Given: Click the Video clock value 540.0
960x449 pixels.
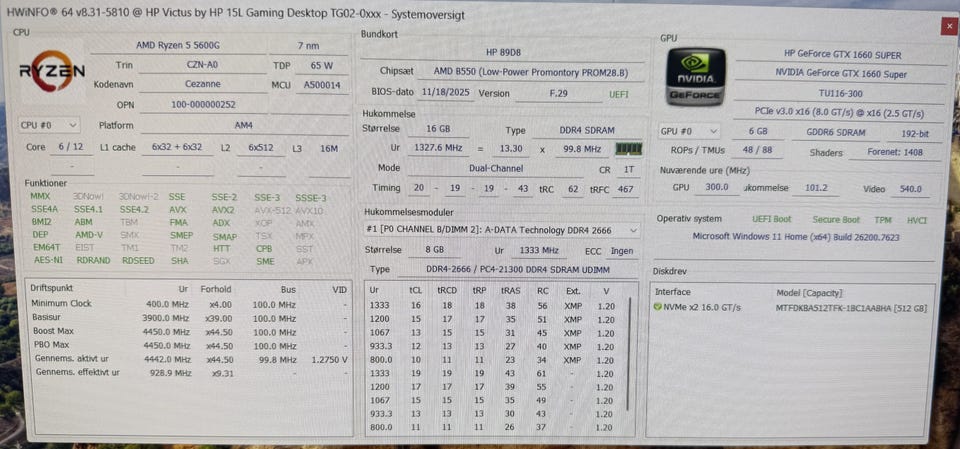Looking at the screenshot, I should coord(910,189).
